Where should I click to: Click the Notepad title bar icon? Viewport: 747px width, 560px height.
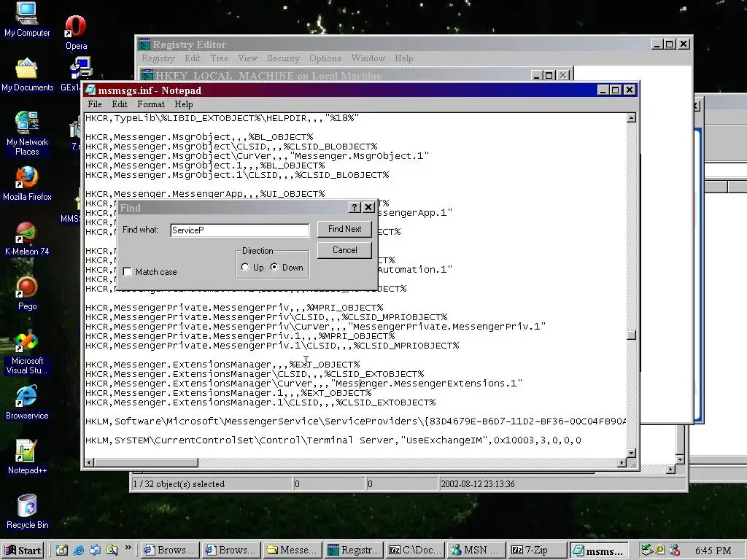click(90, 90)
